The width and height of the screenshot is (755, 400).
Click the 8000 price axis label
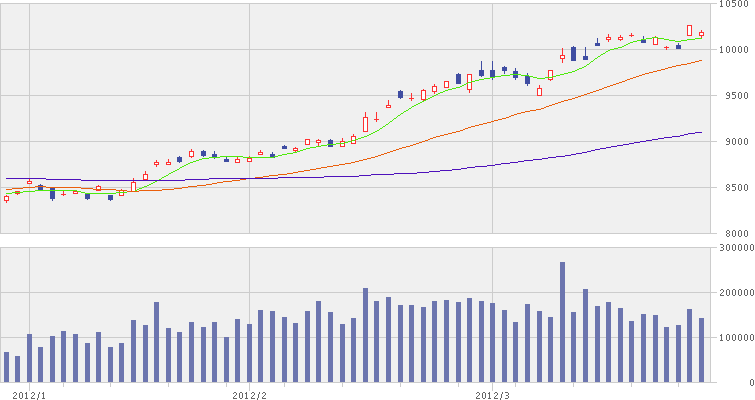click(x=735, y=234)
